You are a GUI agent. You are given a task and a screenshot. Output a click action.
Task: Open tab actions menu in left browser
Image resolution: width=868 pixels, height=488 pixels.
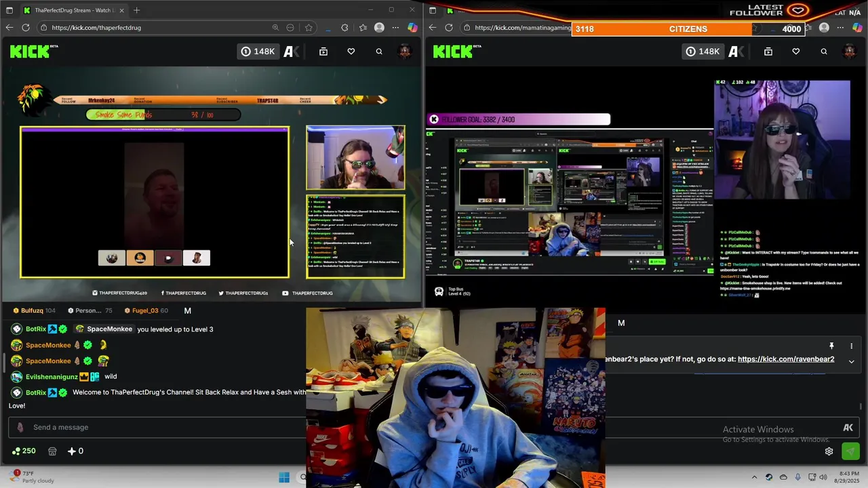(9, 10)
